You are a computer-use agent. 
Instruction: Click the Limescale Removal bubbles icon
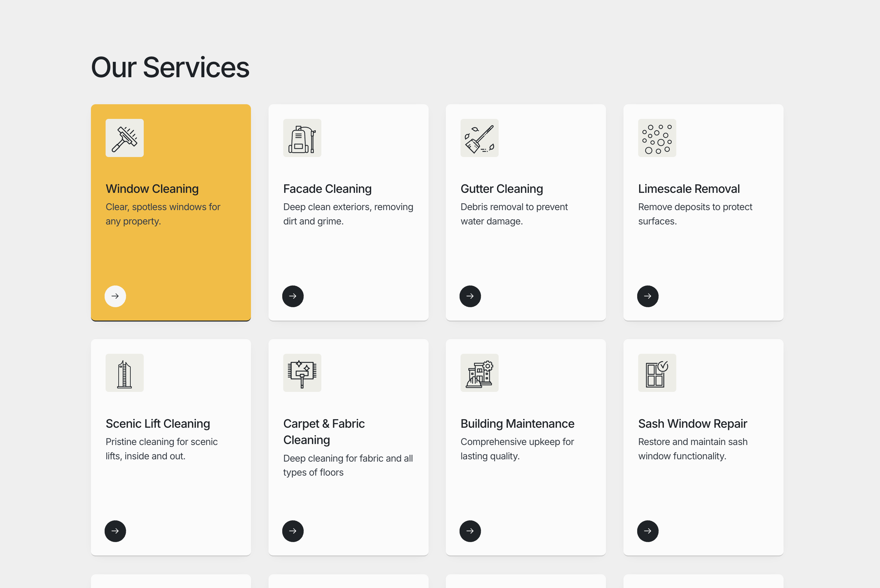[657, 138]
